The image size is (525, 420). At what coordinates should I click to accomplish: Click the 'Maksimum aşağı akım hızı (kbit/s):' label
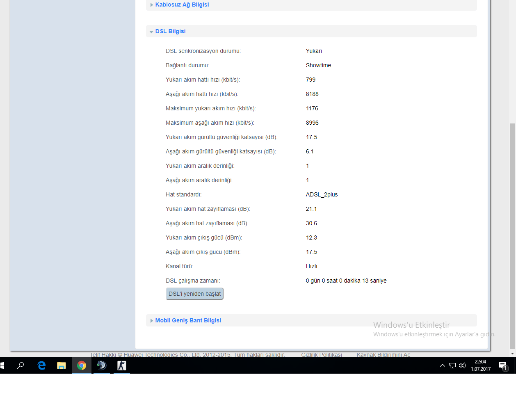coord(210,123)
